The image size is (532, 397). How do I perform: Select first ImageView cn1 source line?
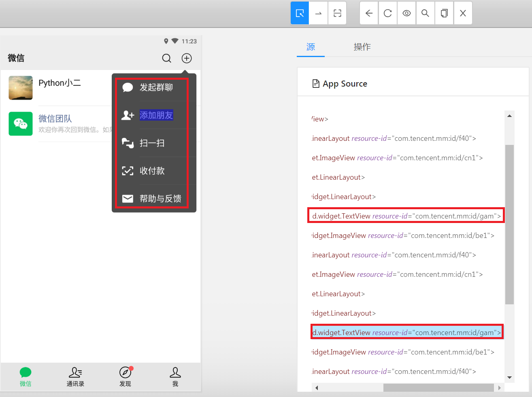pos(397,158)
